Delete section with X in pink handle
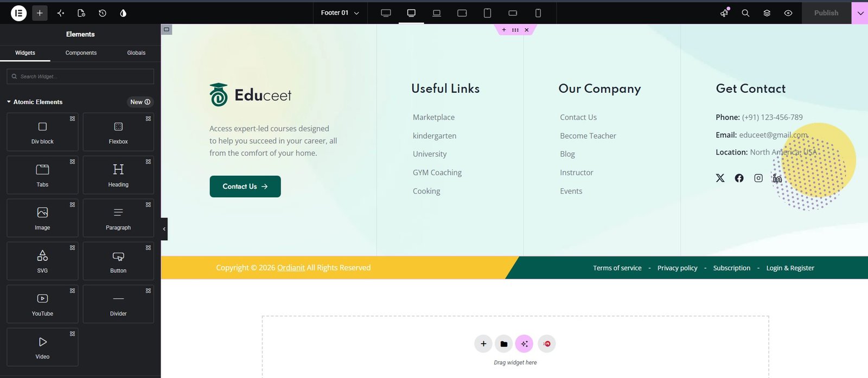This screenshot has height=378, width=868. pyautogui.click(x=527, y=30)
